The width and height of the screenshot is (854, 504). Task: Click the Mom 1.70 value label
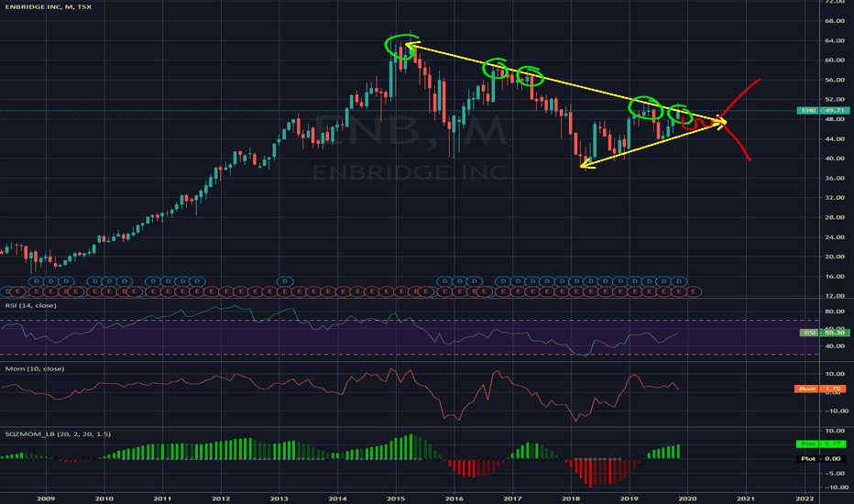(x=820, y=389)
